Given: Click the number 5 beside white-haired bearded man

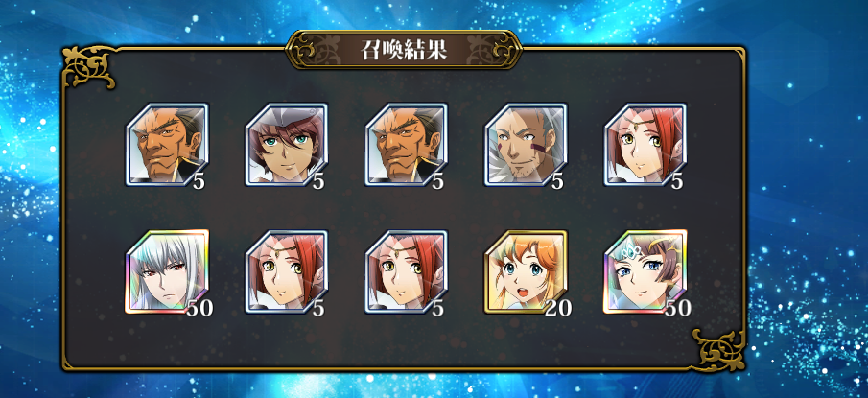Looking at the screenshot, I should (x=557, y=181).
